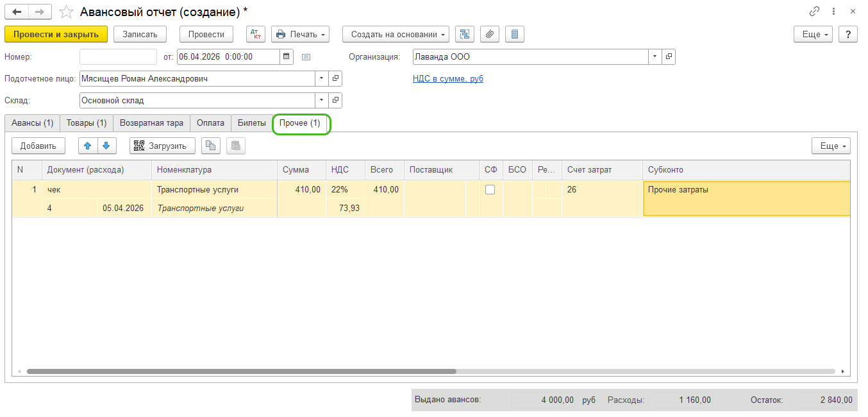This screenshot has width=868, height=417.
Task: Select the НДС rate cell 22%
Action: pyautogui.click(x=345, y=190)
